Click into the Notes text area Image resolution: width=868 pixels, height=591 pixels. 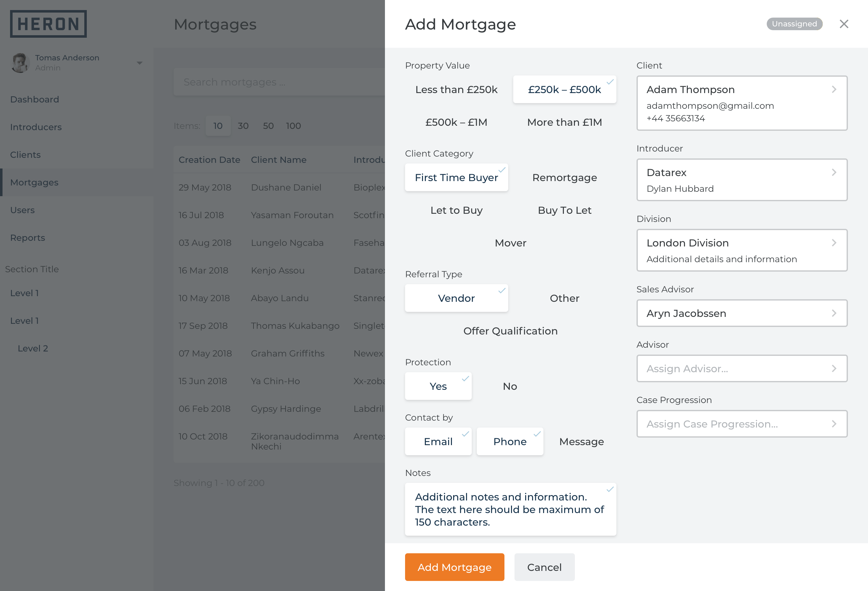point(510,510)
